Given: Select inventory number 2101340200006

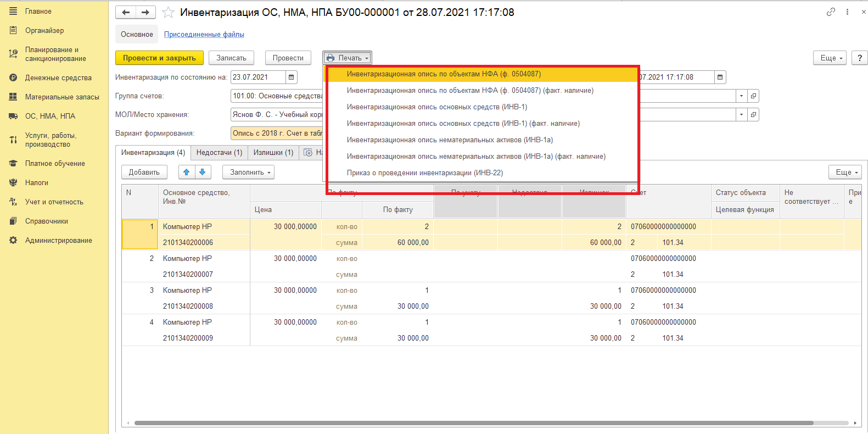Looking at the screenshot, I should click(x=188, y=242).
